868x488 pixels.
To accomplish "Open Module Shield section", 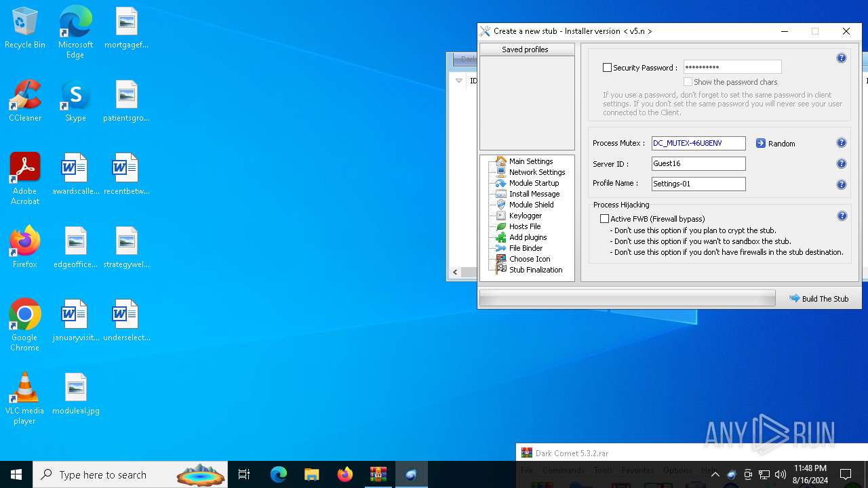I will 531,205.
